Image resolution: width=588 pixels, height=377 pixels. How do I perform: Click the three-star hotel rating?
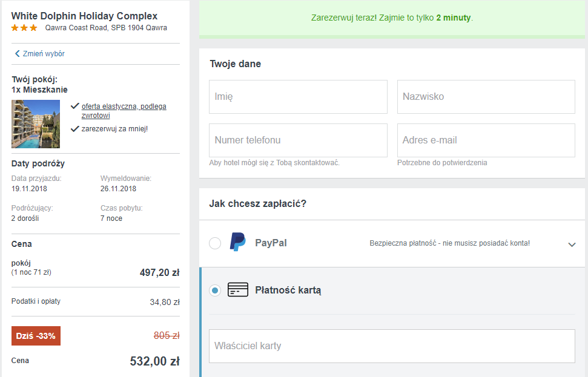tap(24, 28)
